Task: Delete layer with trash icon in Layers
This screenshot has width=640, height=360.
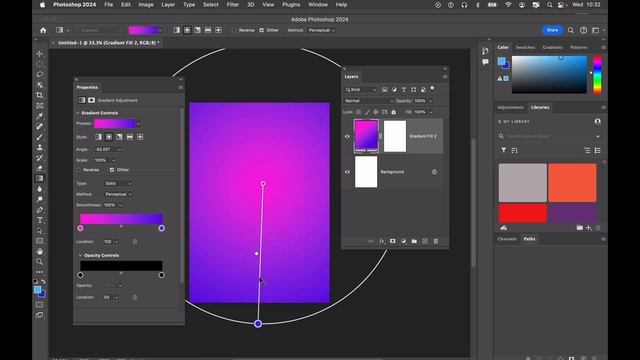Action: tap(436, 241)
